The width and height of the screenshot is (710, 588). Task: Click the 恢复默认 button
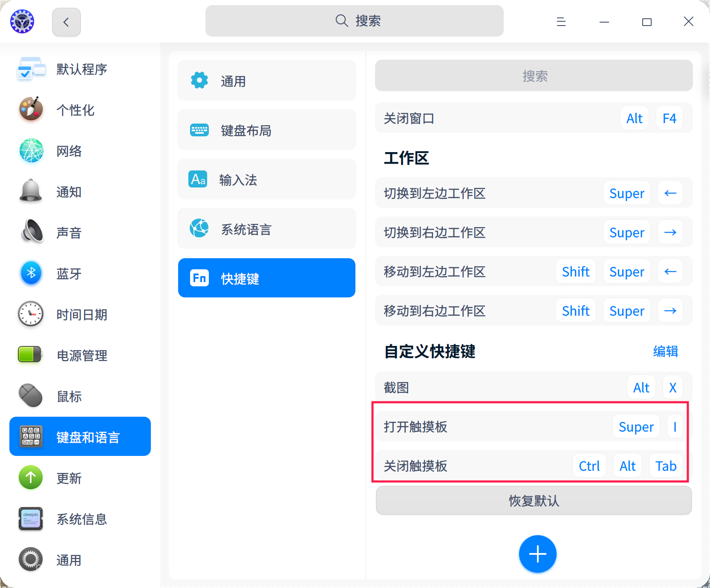pyautogui.click(x=534, y=501)
